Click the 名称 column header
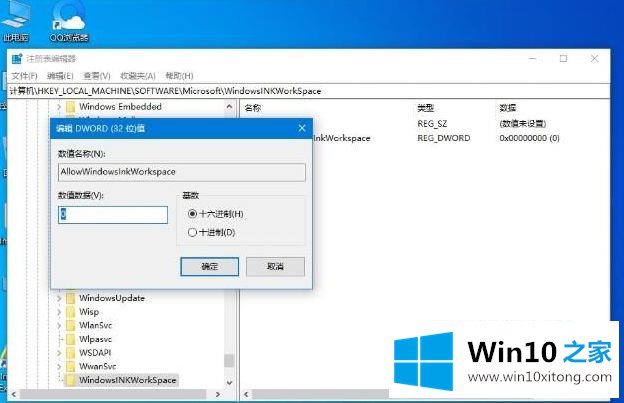The height and width of the screenshot is (403, 624). pos(253,108)
